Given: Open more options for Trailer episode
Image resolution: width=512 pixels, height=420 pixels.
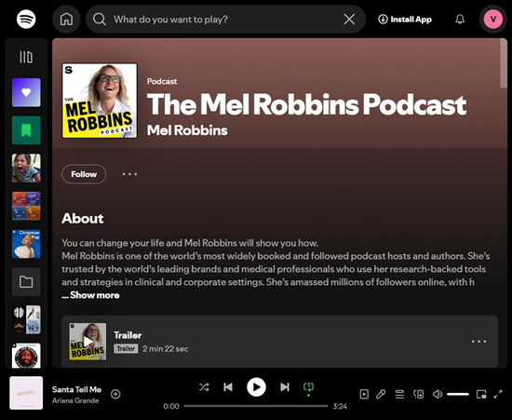Looking at the screenshot, I should coord(479,342).
